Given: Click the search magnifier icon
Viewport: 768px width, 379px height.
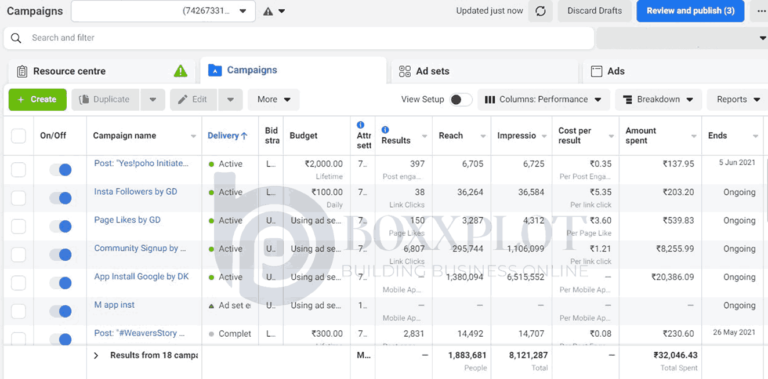Looking at the screenshot, I should pos(16,38).
